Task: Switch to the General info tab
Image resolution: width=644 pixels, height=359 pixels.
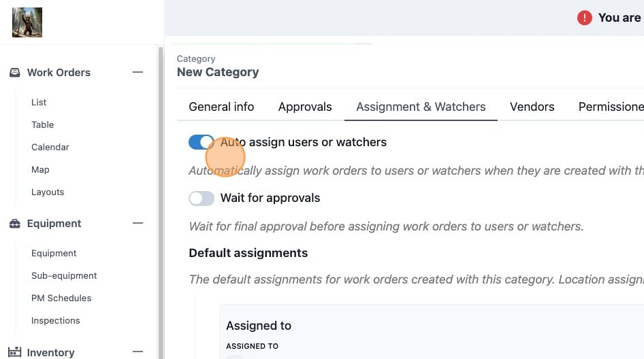Action: click(221, 107)
